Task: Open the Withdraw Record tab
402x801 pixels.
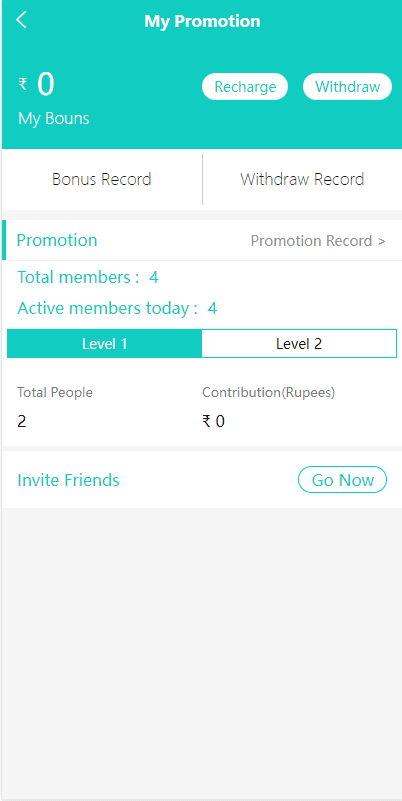Action: click(x=302, y=179)
